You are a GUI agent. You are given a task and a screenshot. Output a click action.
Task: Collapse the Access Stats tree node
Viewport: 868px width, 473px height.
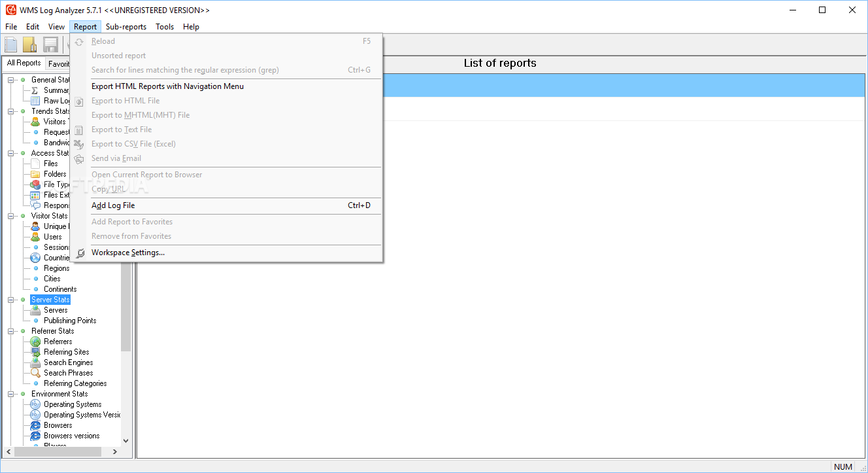11,153
